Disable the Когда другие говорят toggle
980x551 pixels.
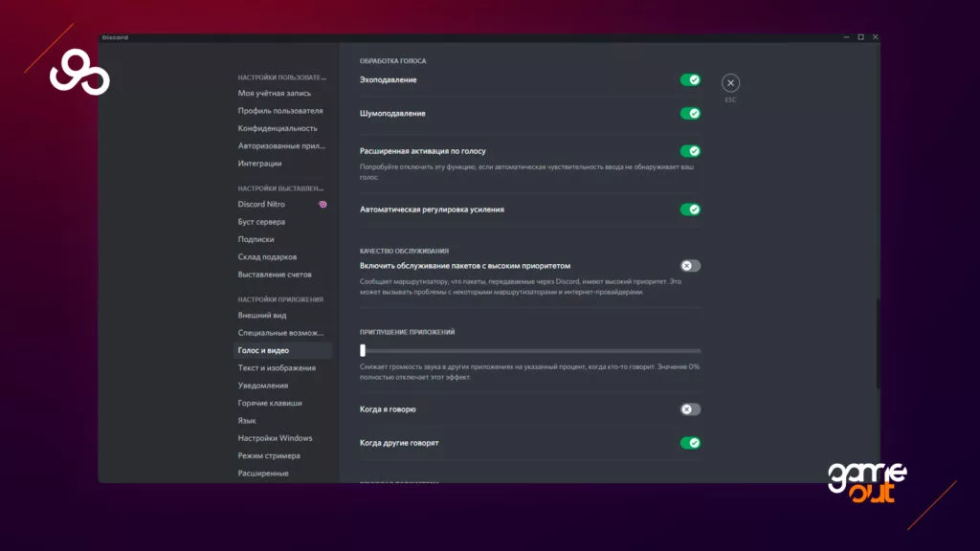tap(690, 443)
